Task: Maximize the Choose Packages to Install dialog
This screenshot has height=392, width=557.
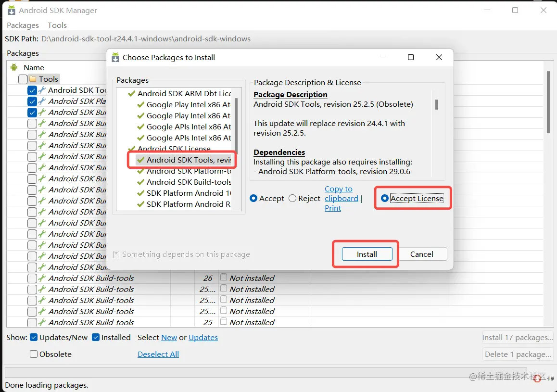Action: pyautogui.click(x=411, y=57)
